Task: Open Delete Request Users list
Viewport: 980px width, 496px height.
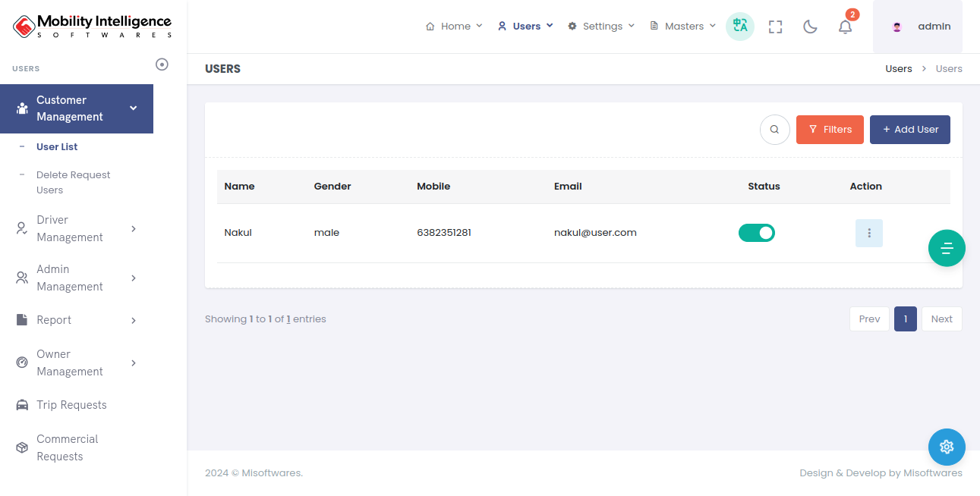Action: pos(73,182)
